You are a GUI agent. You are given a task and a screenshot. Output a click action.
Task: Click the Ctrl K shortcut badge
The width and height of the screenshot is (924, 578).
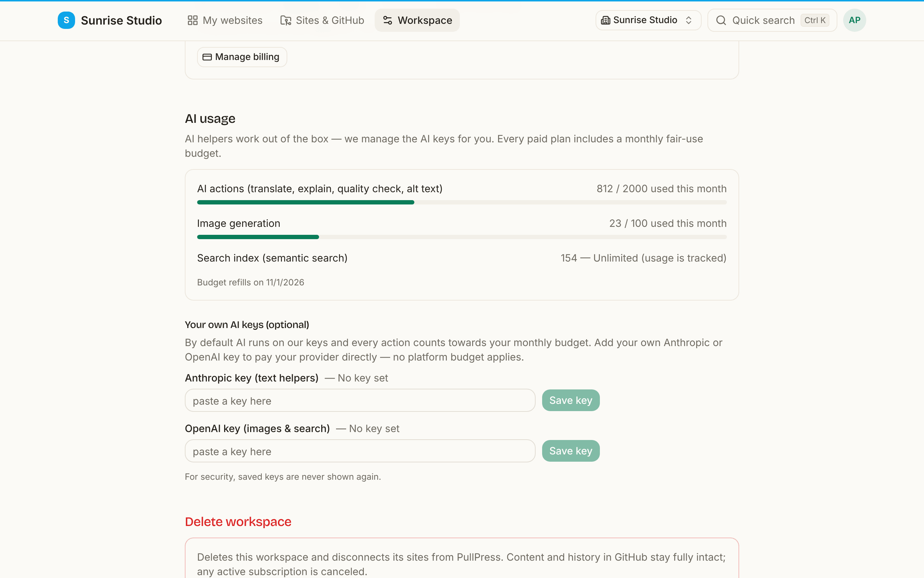(815, 20)
